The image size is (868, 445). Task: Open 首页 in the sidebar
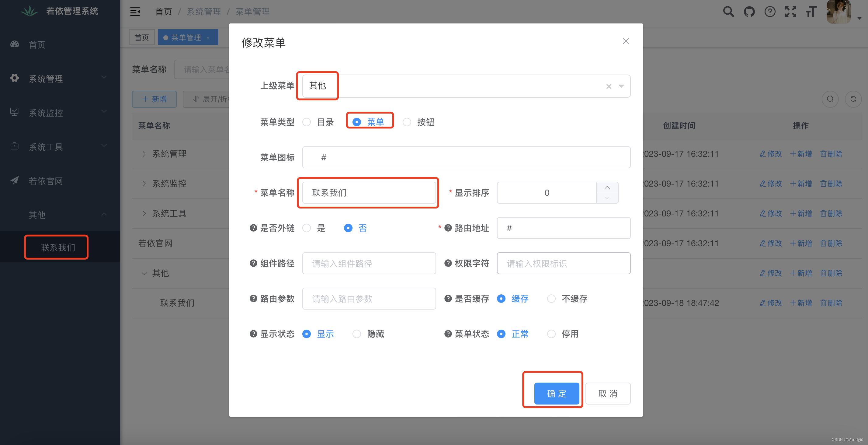tap(60, 44)
